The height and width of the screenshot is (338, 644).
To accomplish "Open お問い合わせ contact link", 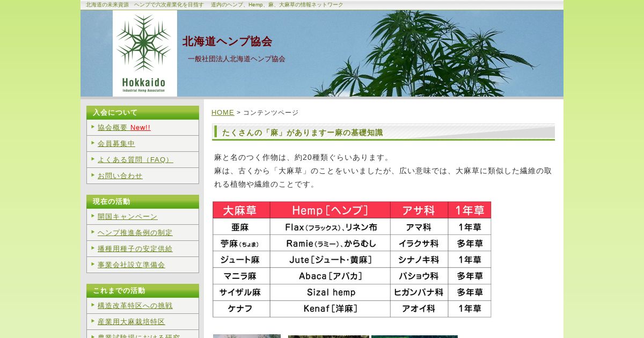I will [x=120, y=176].
